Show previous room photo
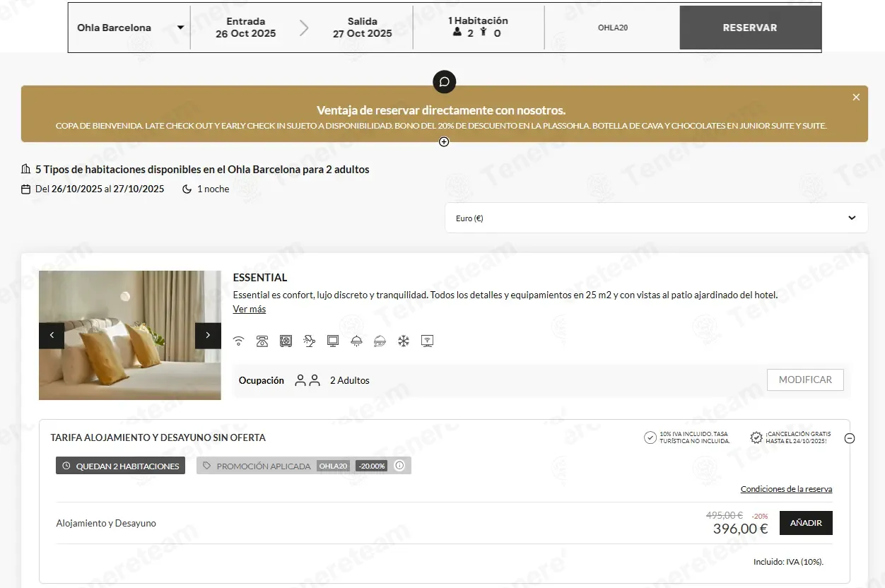885x588 pixels. [52, 336]
